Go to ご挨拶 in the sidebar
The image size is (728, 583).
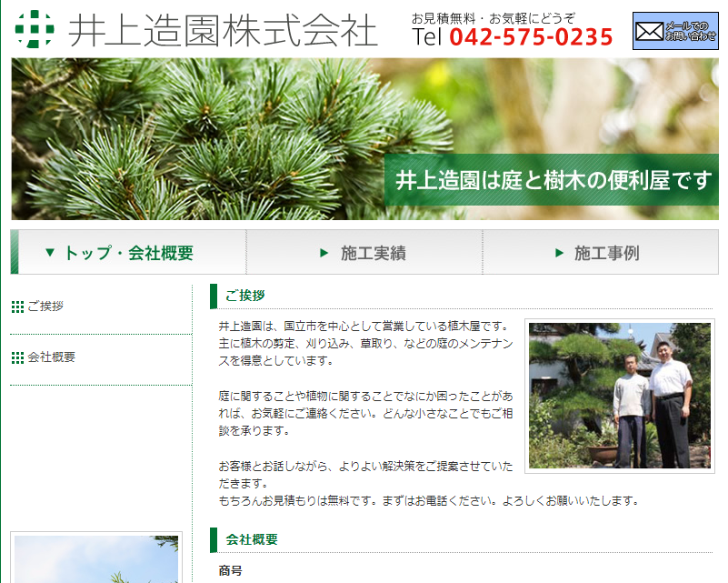pos(45,307)
